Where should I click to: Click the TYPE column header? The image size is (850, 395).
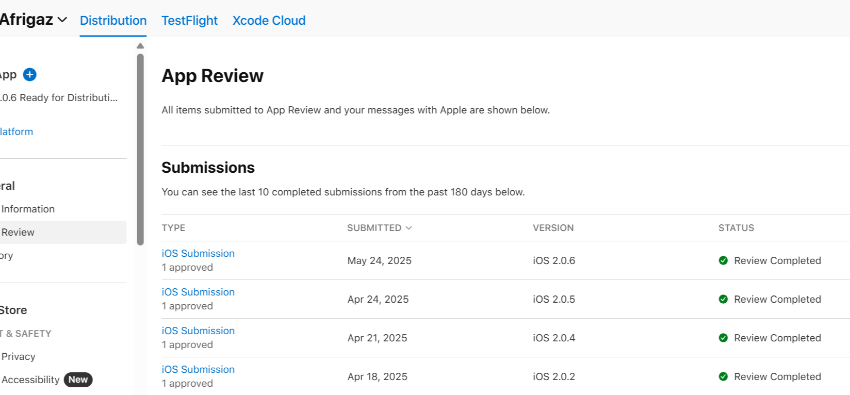[x=173, y=228]
